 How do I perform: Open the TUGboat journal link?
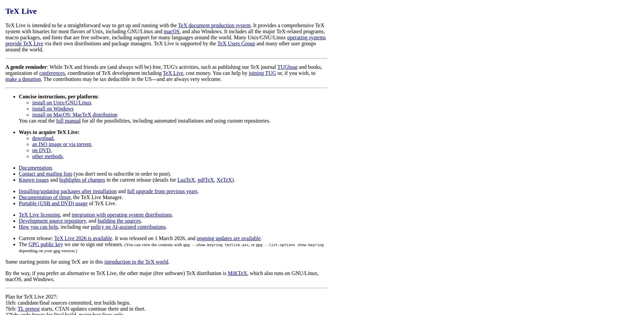[x=287, y=67]
